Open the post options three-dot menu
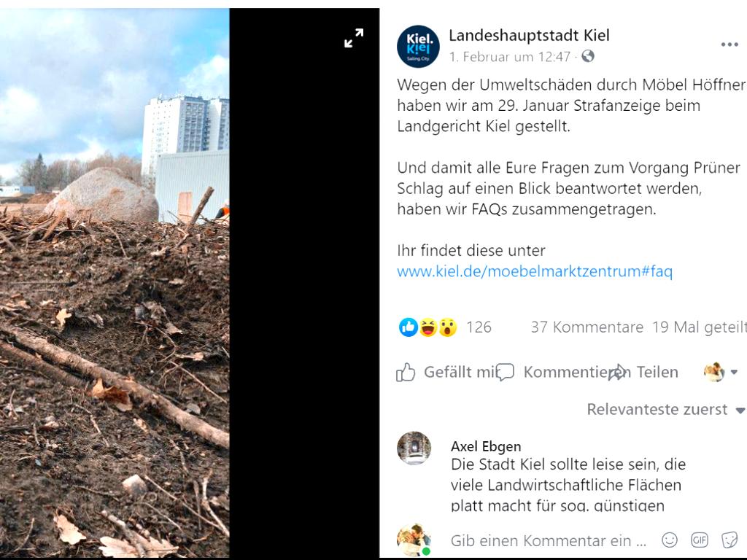This screenshot has height=560, width=747. point(729,44)
